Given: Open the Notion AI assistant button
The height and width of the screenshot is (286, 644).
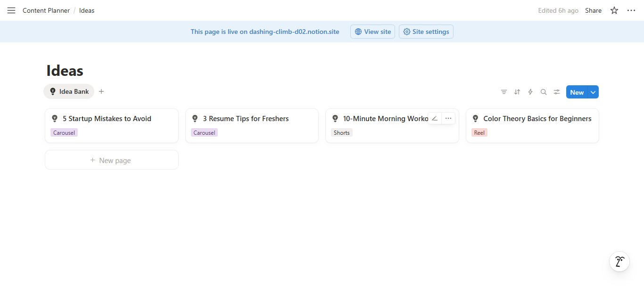Looking at the screenshot, I should pyautogui.click(x=619, y=261).
